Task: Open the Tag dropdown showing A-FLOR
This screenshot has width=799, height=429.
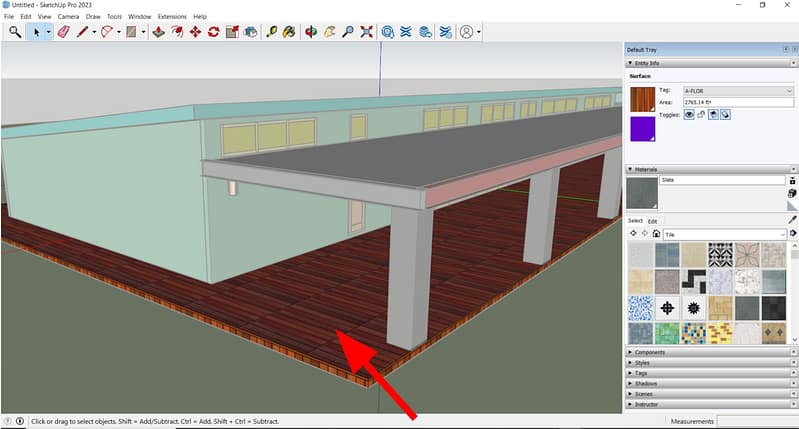Action: [738, 91]
